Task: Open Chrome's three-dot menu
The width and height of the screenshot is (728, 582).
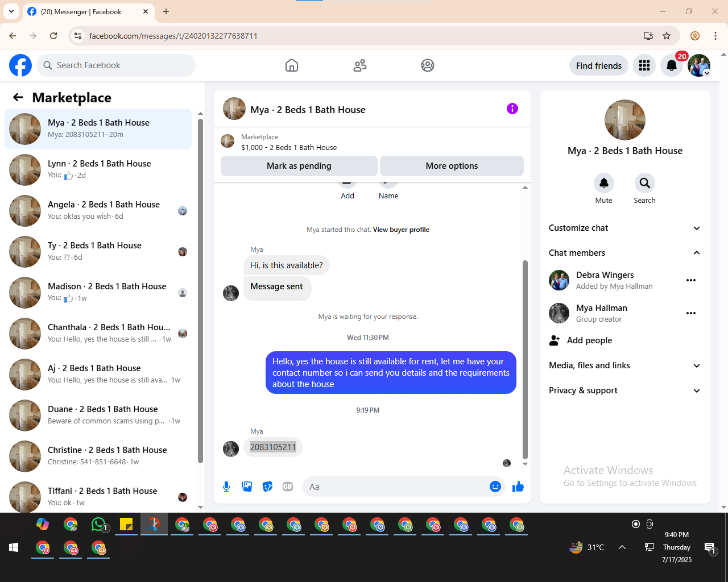Action: pos(715,36)
